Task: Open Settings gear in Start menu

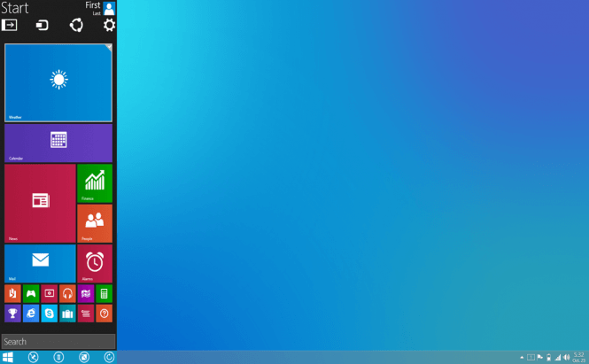Action: (x=109, y=25)
